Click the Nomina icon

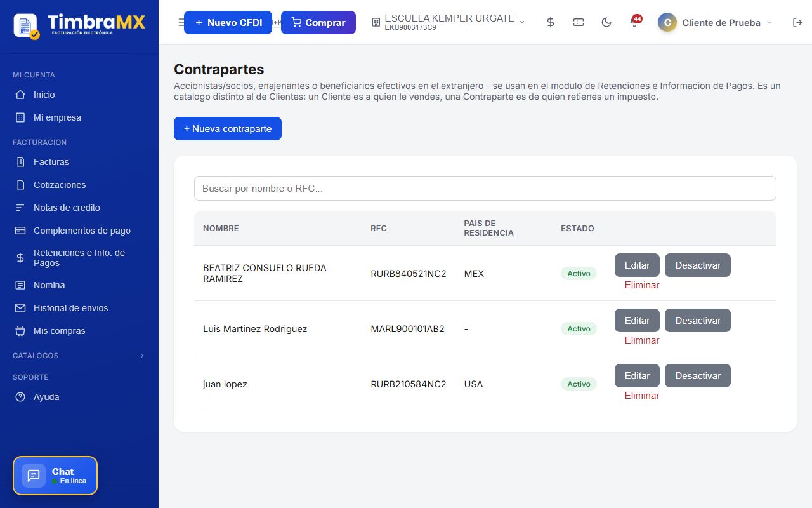tap(20, 285)
